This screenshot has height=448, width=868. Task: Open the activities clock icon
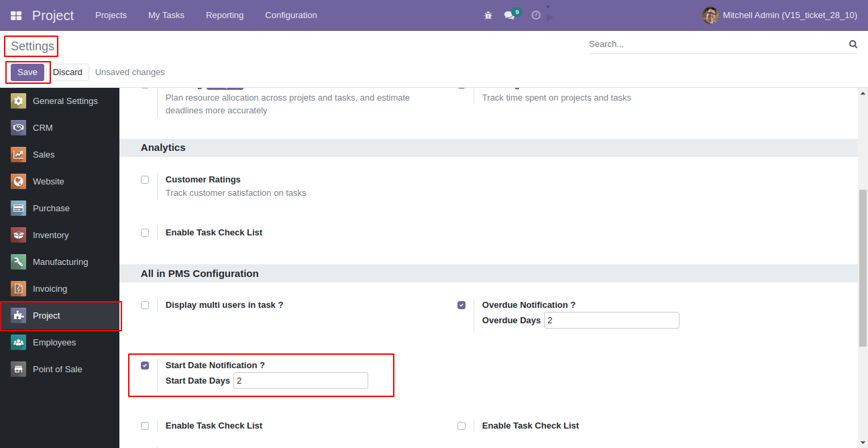coord(536,15)
